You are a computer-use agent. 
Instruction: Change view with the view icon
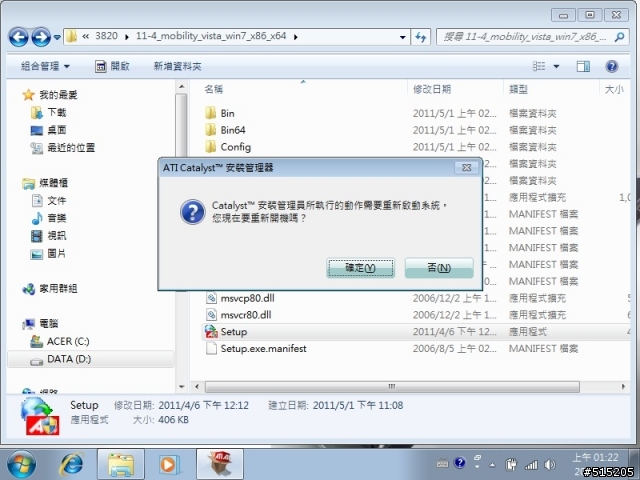tap(539, 66)
